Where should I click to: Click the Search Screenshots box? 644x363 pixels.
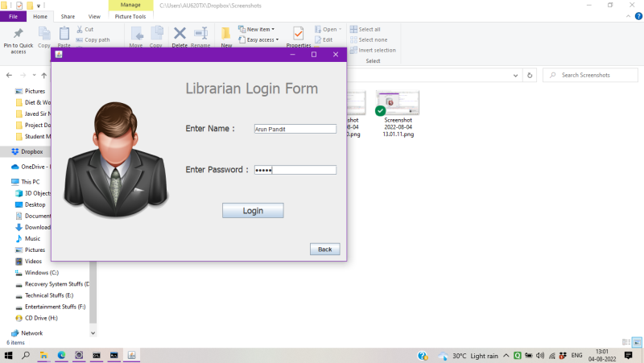click(x=591, y=75)
